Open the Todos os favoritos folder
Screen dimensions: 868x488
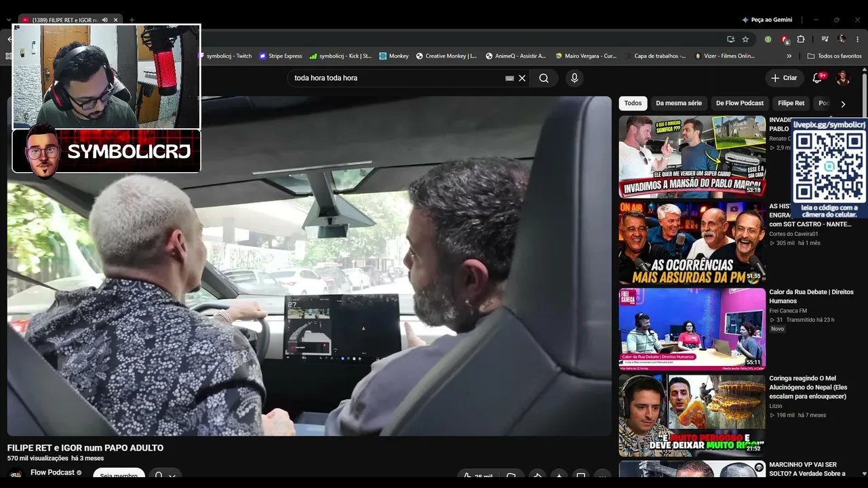coord(835,56)
